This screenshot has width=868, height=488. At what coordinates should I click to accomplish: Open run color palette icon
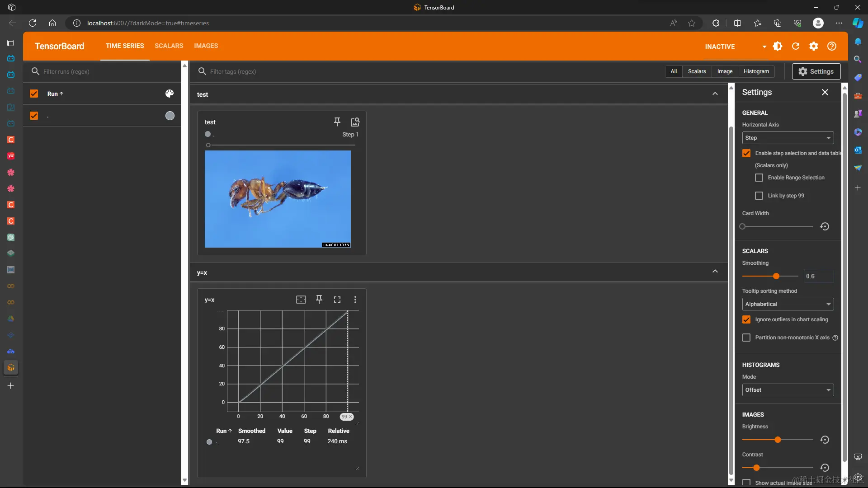(170, 94)
